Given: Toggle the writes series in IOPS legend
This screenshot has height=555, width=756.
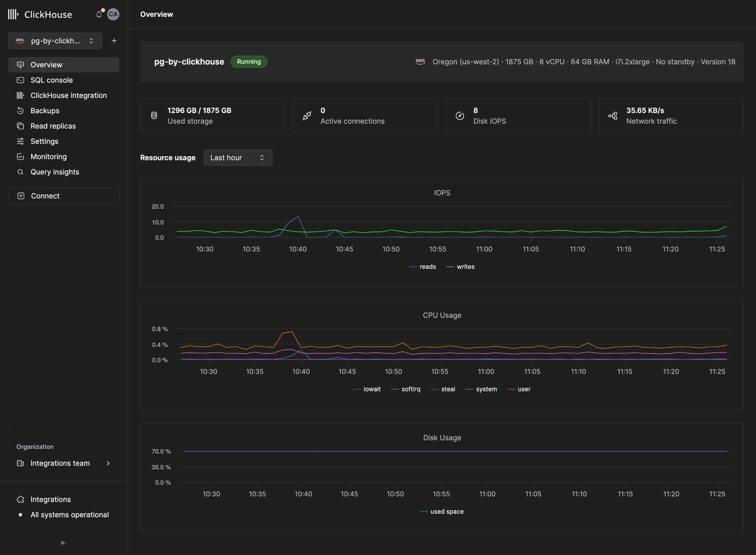Looking at the screenshot, I should coord(460,267).
